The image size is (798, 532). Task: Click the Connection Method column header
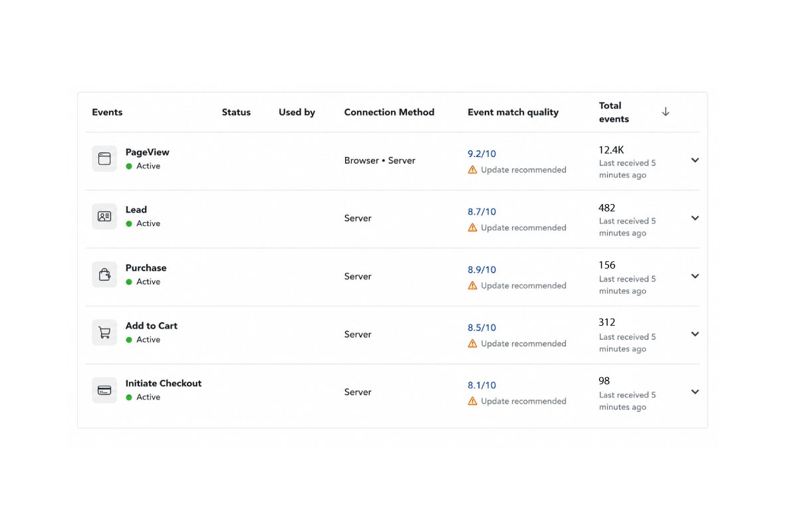[x=389, y=112]
